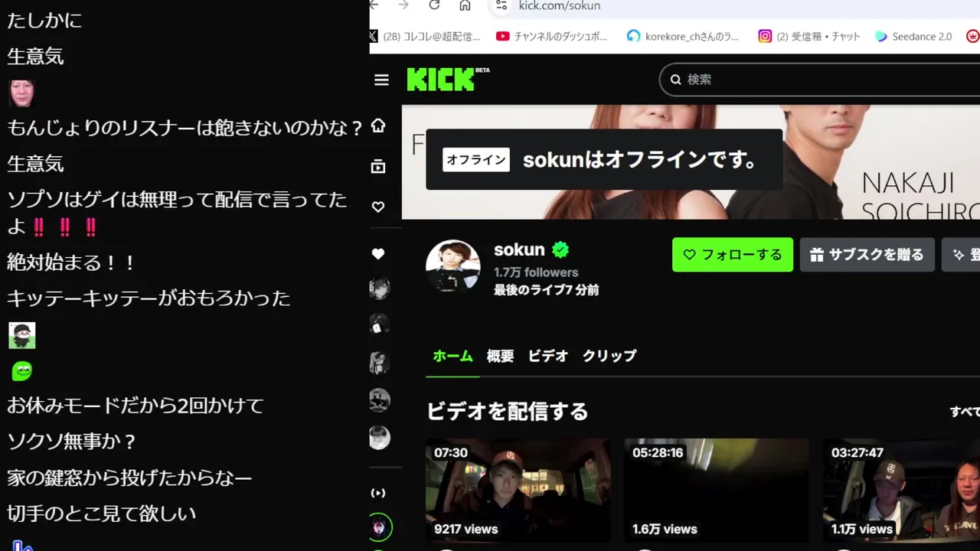
Task: Open second followed channel avatar in sidebar
Action: 380,325
